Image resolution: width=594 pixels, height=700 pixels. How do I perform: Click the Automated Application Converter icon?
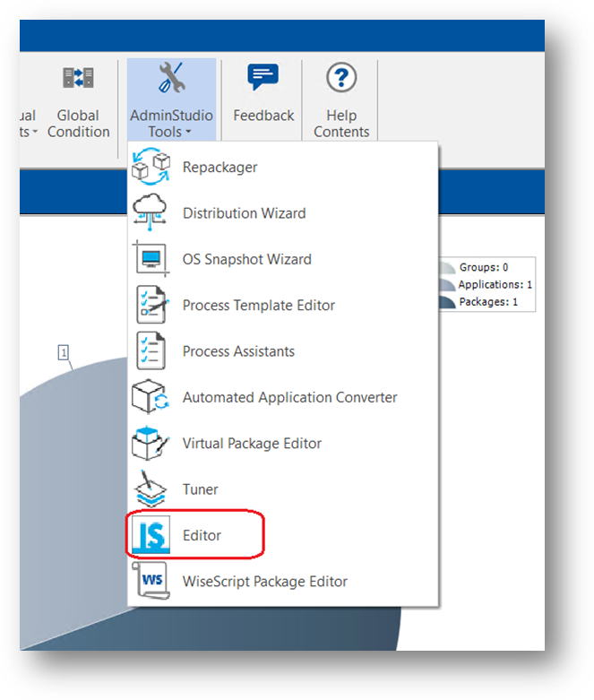click(151, 397)
